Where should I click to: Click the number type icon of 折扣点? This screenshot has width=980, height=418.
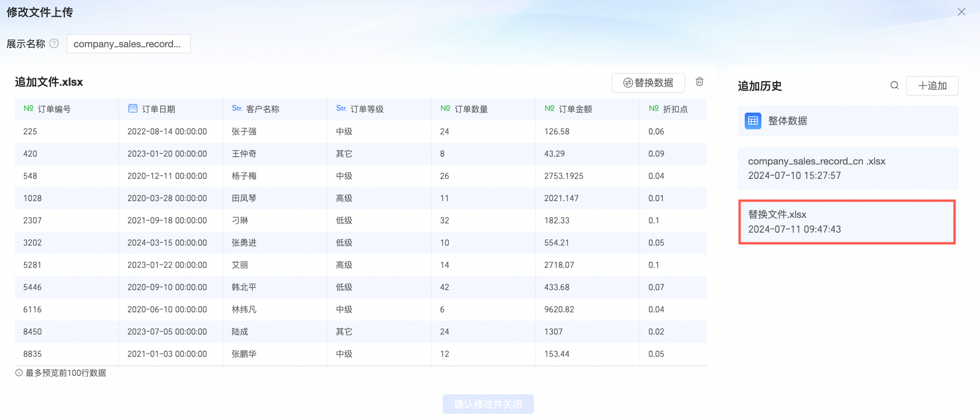point(654,108)
